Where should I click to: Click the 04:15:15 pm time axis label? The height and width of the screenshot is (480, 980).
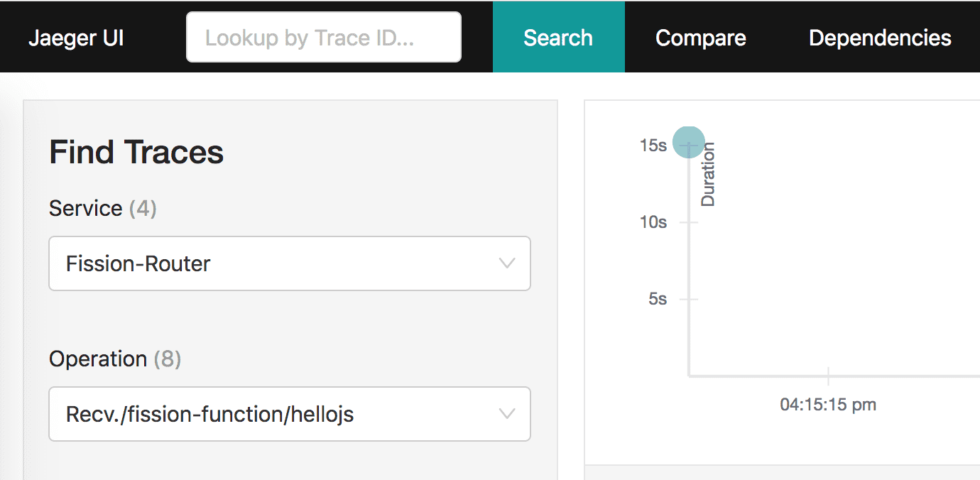828,405
